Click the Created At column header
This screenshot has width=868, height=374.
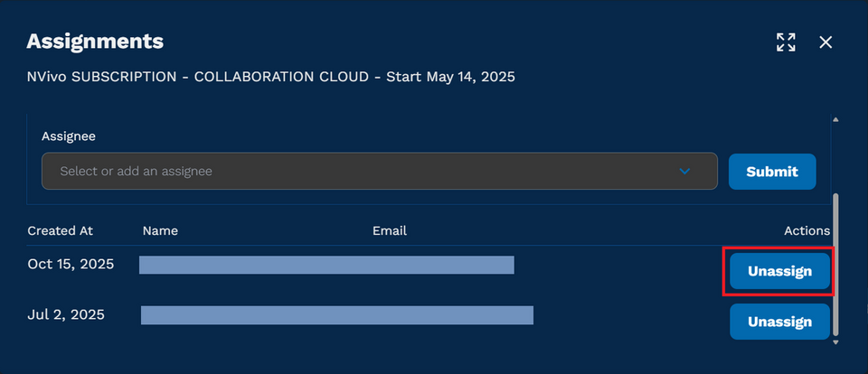60,230
